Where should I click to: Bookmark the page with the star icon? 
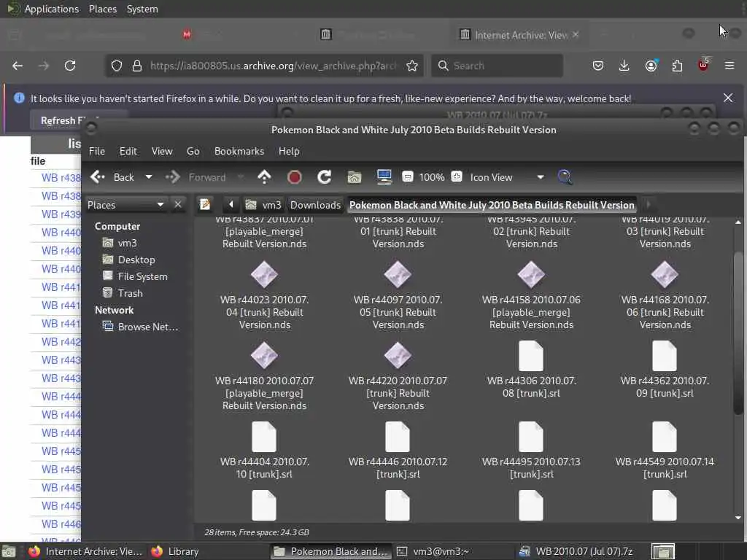(412, 66)
